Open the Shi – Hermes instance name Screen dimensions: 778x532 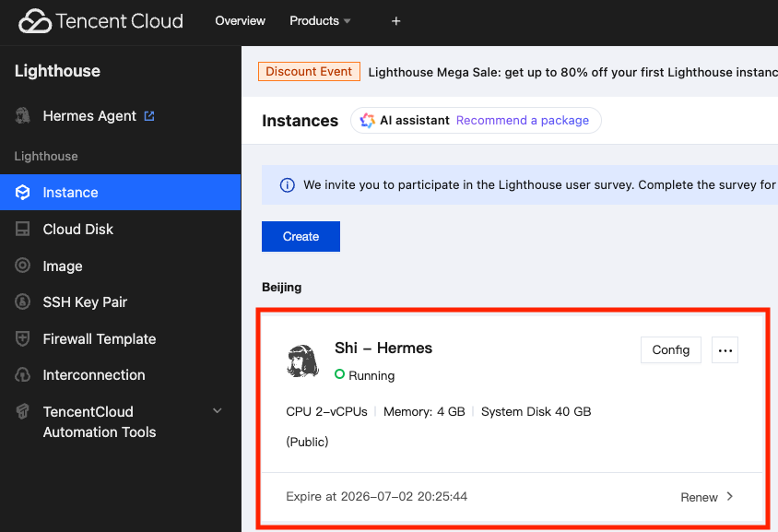tap(383, 348)
